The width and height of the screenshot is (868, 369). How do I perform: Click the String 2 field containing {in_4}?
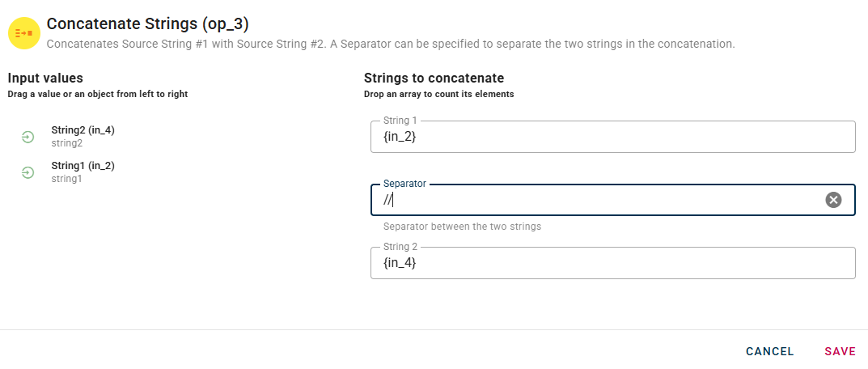[x=612, y=264]
